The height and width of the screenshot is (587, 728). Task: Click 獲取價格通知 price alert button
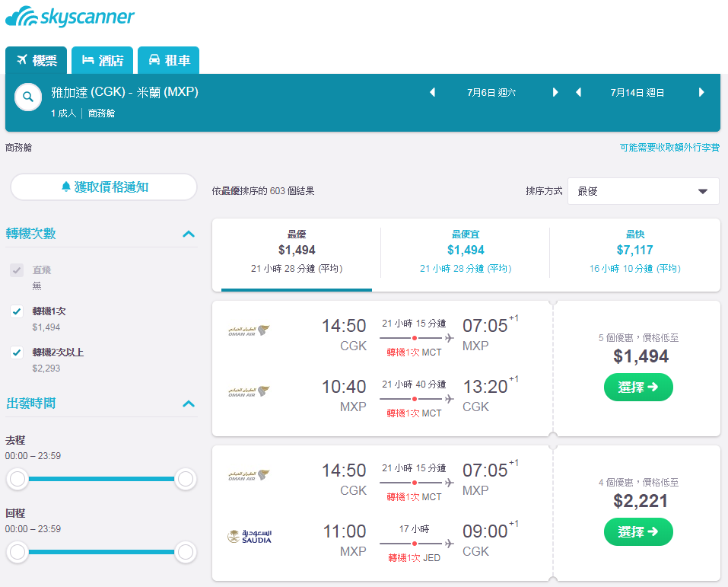104,187
